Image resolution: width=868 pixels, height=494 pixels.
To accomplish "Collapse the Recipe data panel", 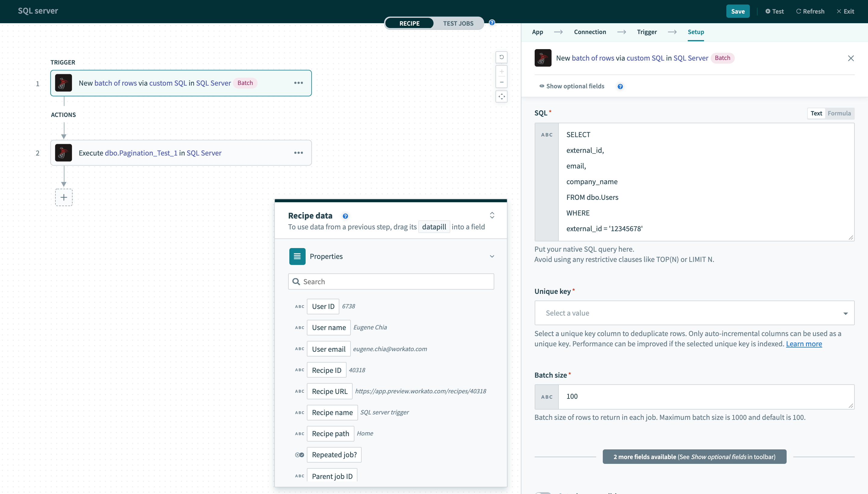I will pos(492,215).
